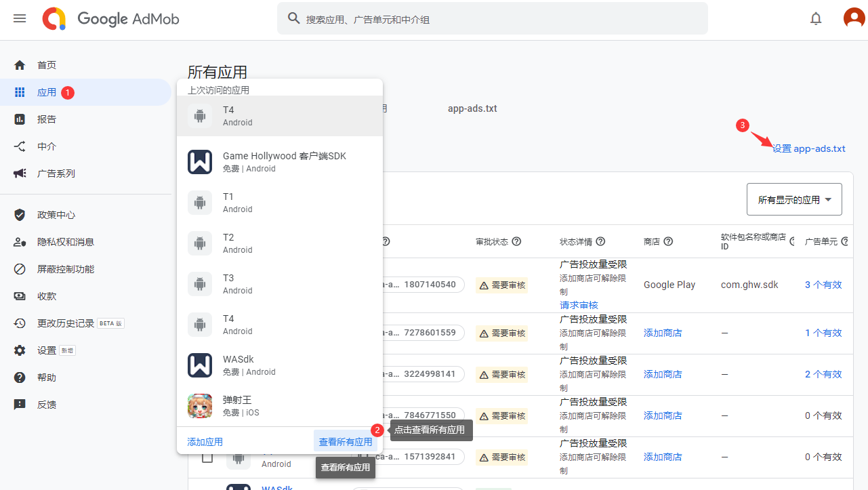
Task: Click help icon beside 状态详情 header
Action: [x=600, y=241]
